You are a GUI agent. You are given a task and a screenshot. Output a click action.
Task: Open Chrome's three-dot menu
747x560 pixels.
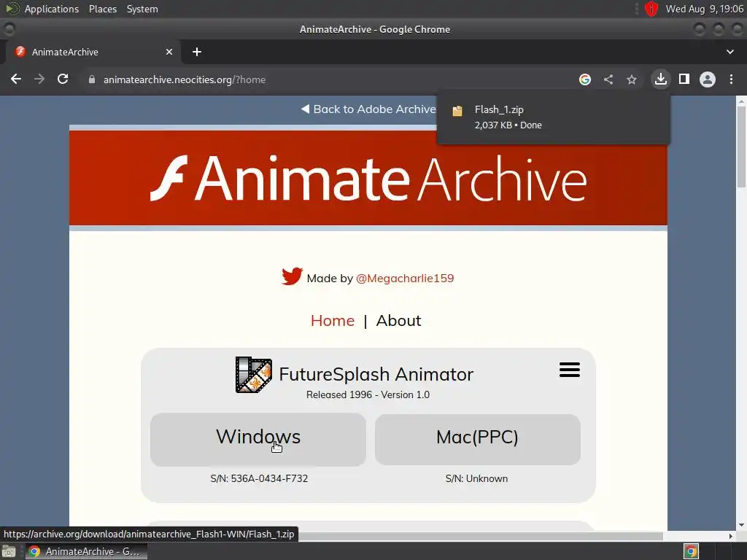(731, 79)
